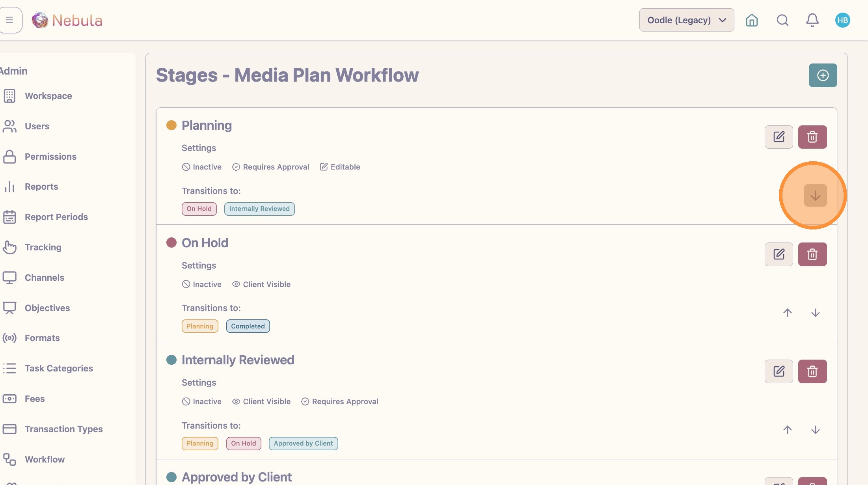
Task: Edit the Internally Reviewed stage
Action: 779,371
